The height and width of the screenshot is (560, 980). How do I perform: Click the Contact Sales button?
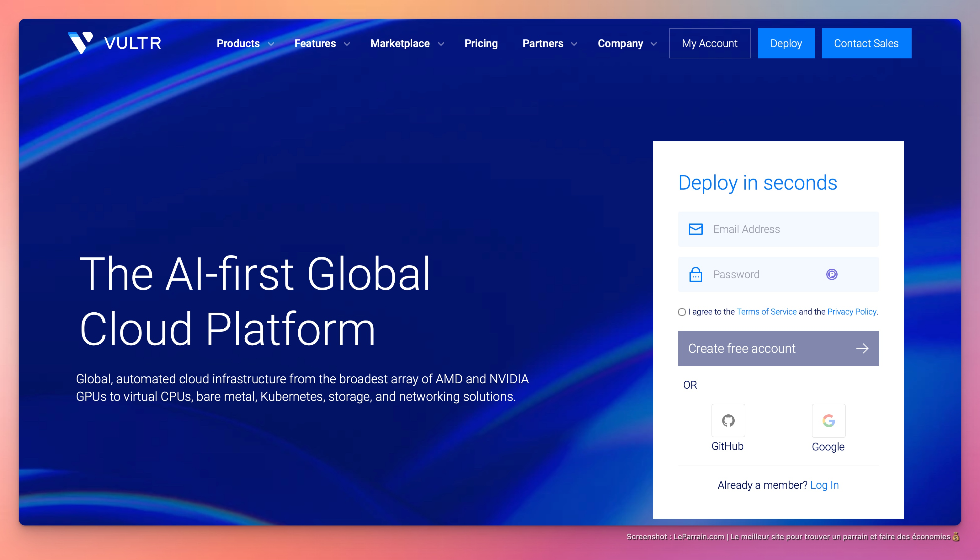866,43
